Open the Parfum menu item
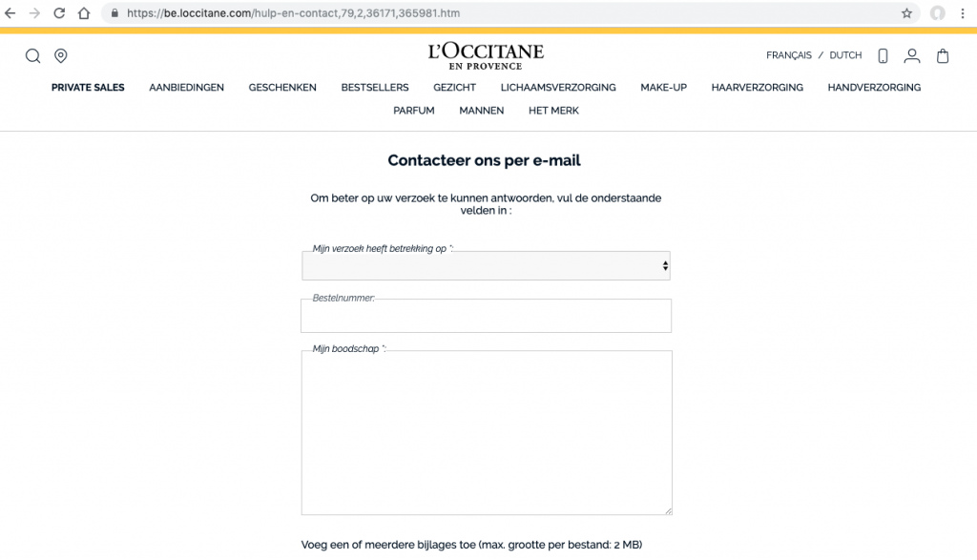The image size is (977, 560). pos(414,111)
